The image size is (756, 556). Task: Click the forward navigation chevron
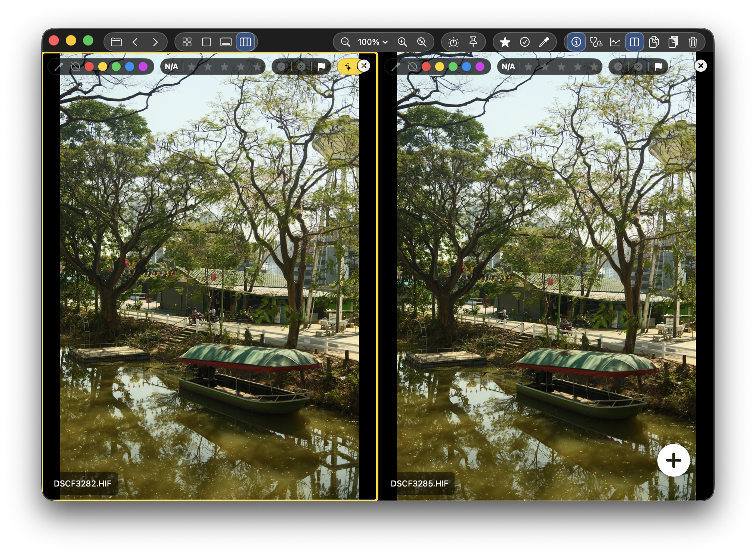pos(155,42)
